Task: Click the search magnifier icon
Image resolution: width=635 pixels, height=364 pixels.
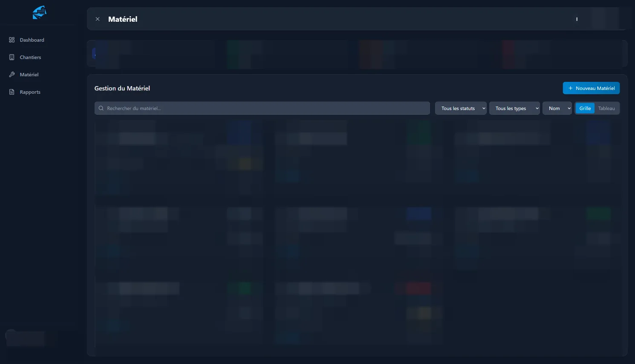Action: [x=101, y=108]
